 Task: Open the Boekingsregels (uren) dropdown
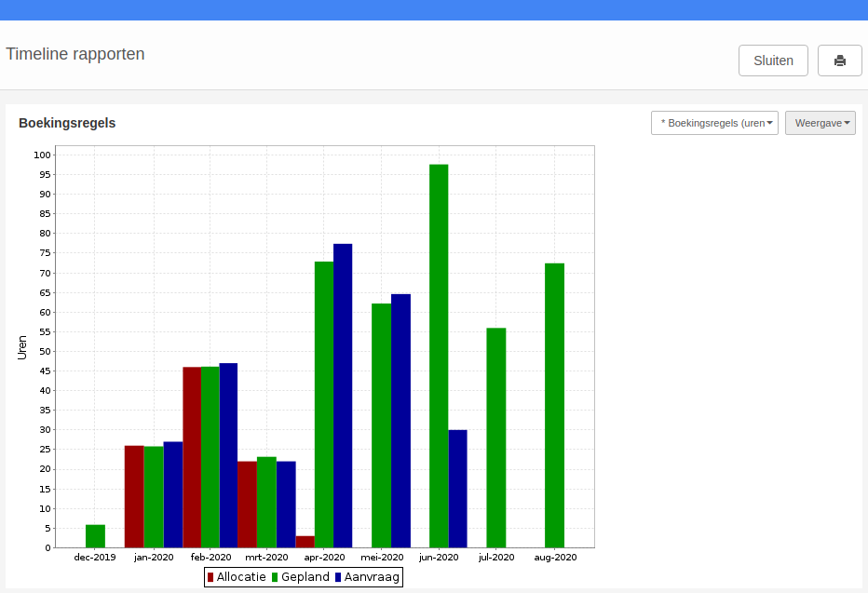pos(714,123)
